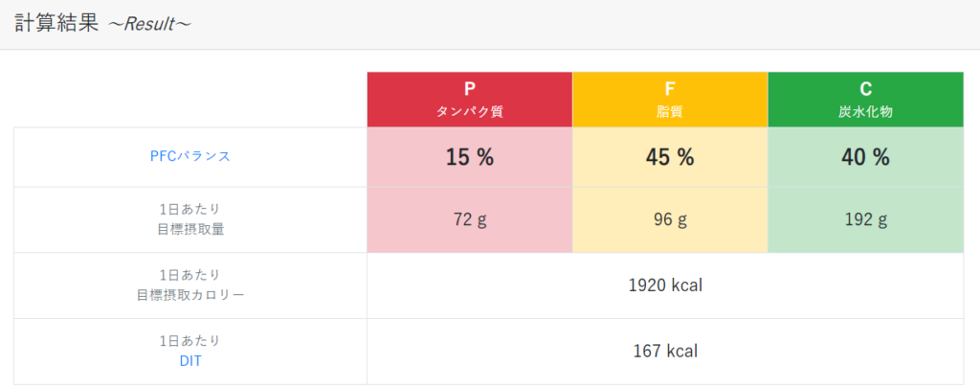Click the 1920 kcal target calorie value
This screenshot has height=388, width=980.
coord(666,285)
